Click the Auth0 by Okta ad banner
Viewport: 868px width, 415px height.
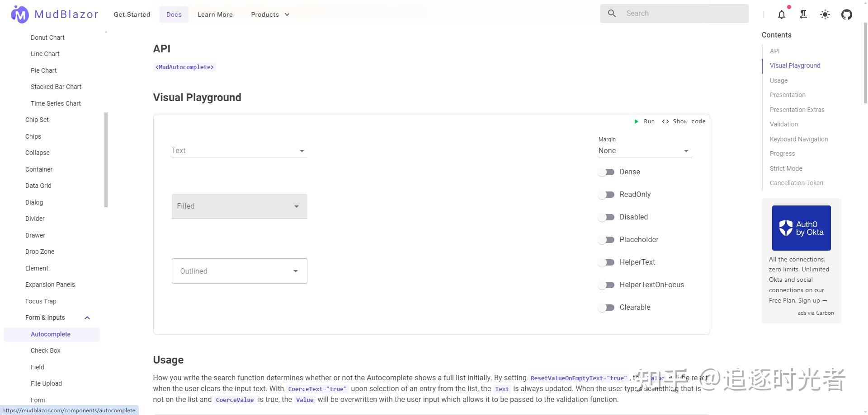tap(801, 228)
